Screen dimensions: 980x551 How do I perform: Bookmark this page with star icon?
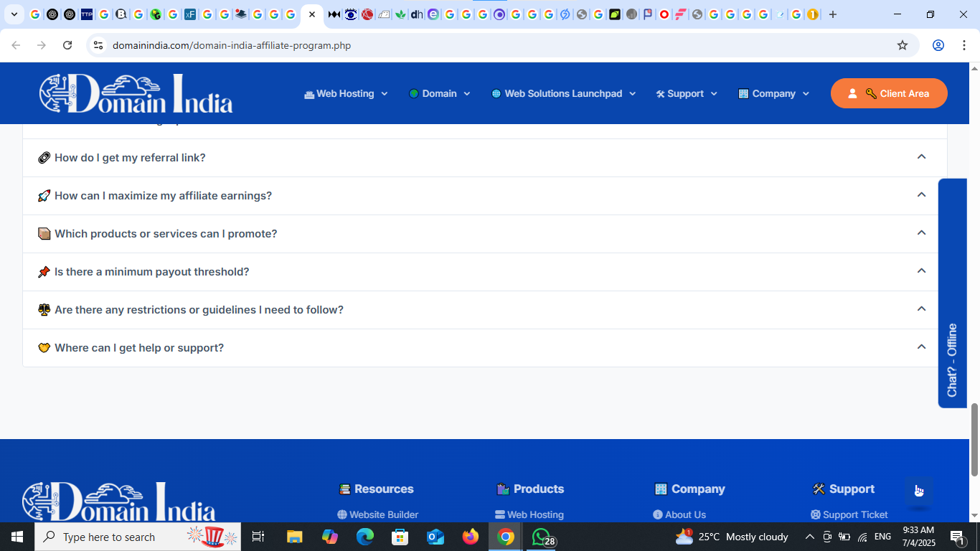click(x=903, y=45)
